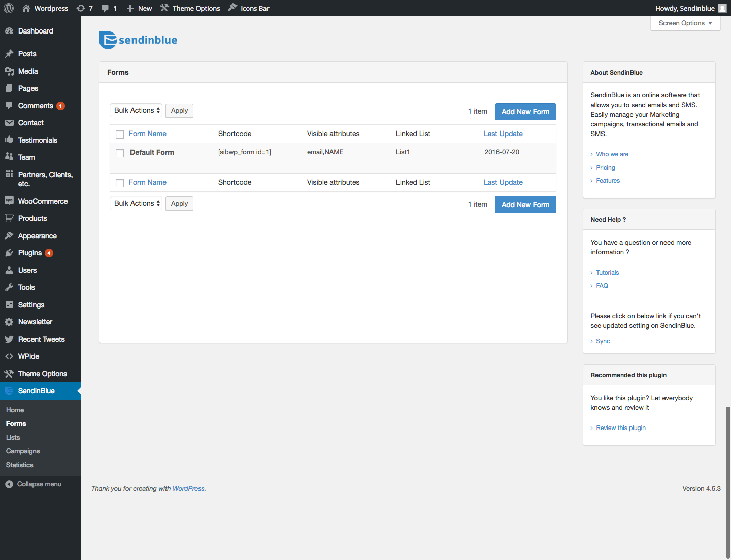Open the Forms submenu item
Image resolution: width=731 pixels, height=560 pixels.
point(16,423)
